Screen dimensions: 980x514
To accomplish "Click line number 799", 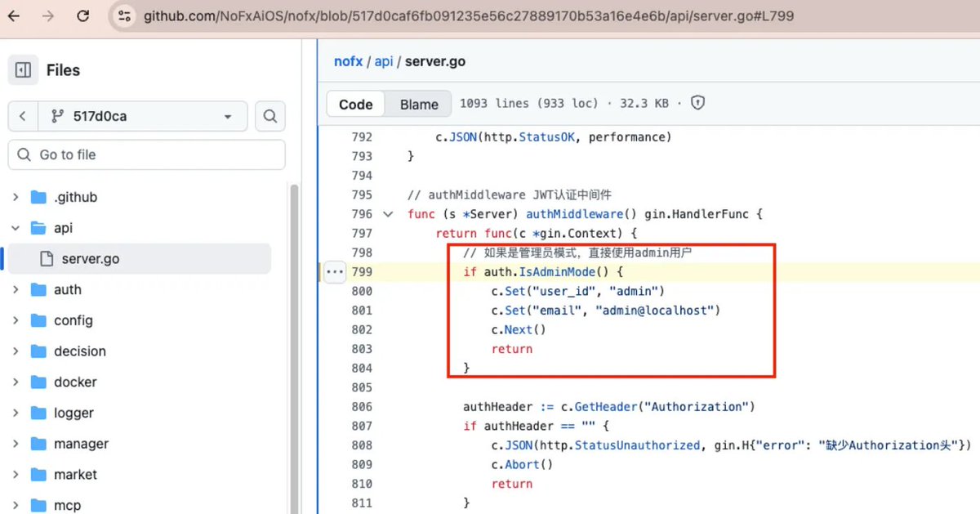I will [362, 272].
